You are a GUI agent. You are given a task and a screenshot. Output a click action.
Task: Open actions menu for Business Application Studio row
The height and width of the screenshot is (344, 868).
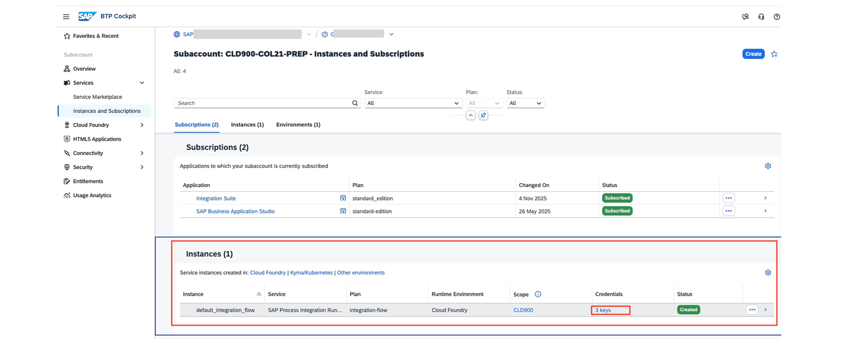pos(729,211)
